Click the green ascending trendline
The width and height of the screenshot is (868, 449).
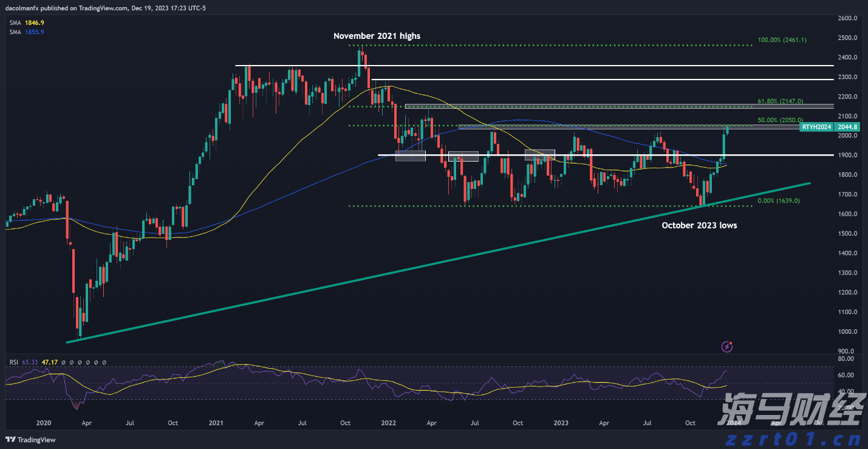(425, 262)
